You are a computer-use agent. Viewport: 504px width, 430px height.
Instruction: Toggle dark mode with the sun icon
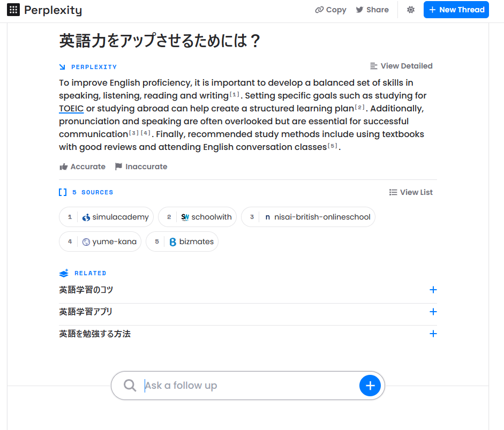tap(410, 10)
